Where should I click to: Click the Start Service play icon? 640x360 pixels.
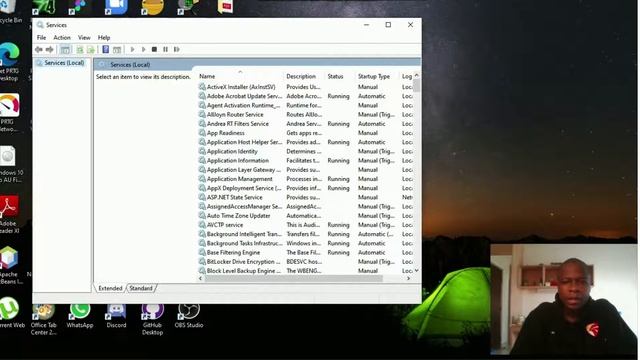pos(132,49)
